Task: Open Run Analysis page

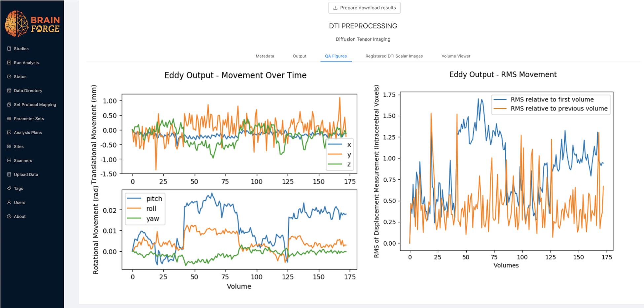Action: pos(26,62)
